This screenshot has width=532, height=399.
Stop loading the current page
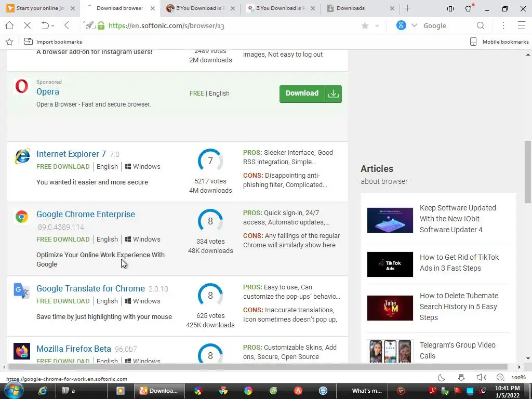pyautogui.click(x=28, y=25)
